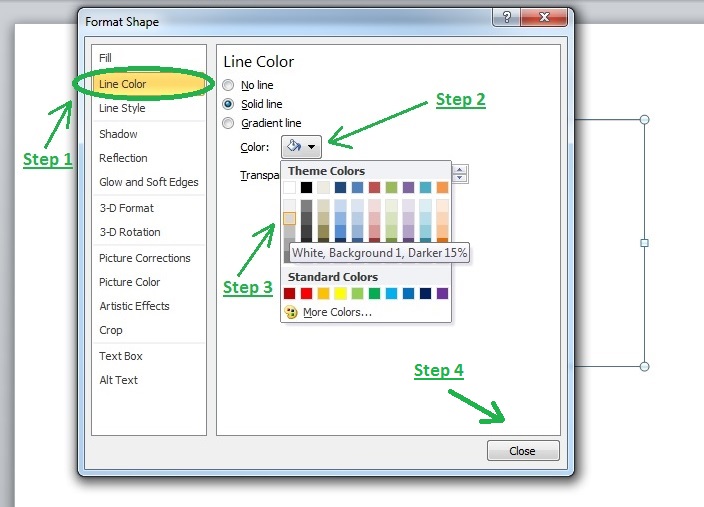Select White Background 1 Darker 15% swatch
Screen dimensions: 704x507
[290, 219]
